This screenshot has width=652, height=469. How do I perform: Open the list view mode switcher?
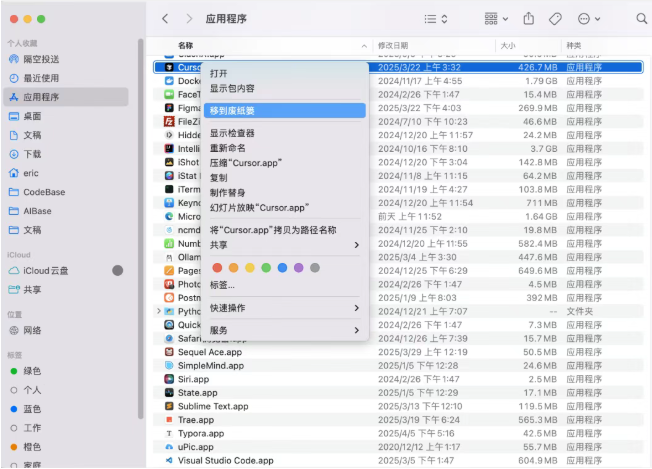(436, 19)
